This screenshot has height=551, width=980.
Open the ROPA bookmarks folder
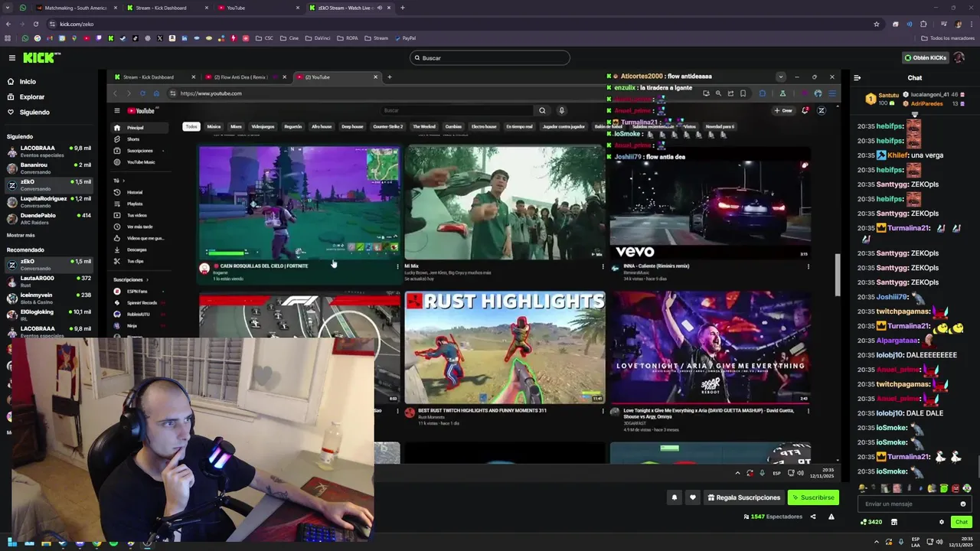(x=347, y=38)
